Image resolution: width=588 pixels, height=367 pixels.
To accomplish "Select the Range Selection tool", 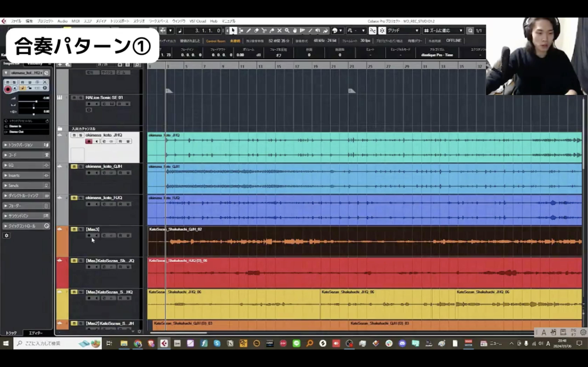I will tap(241, 31).
